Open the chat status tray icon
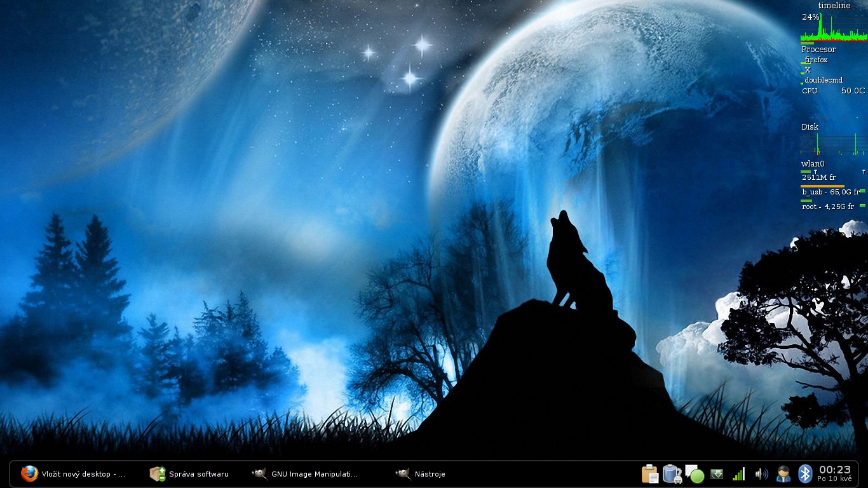 (x=695, y=474)
